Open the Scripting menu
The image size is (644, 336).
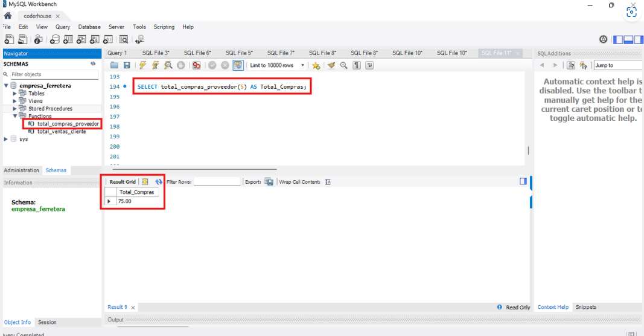pyautogui.click(x=164, y=27)
